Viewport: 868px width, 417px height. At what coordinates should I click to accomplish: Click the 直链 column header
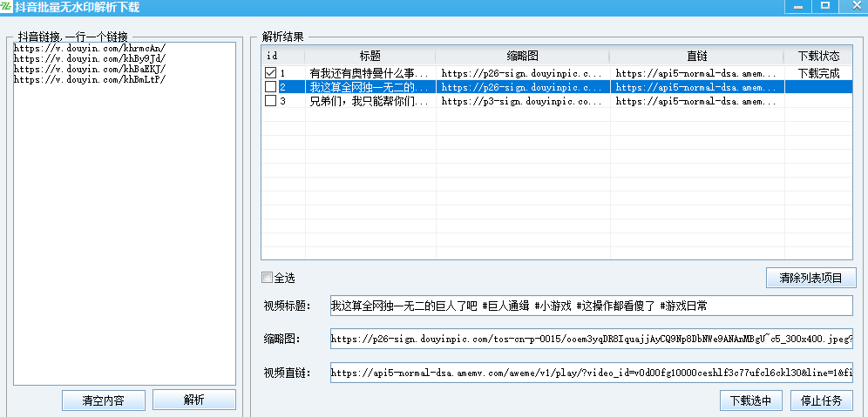(x=696, y=56)
